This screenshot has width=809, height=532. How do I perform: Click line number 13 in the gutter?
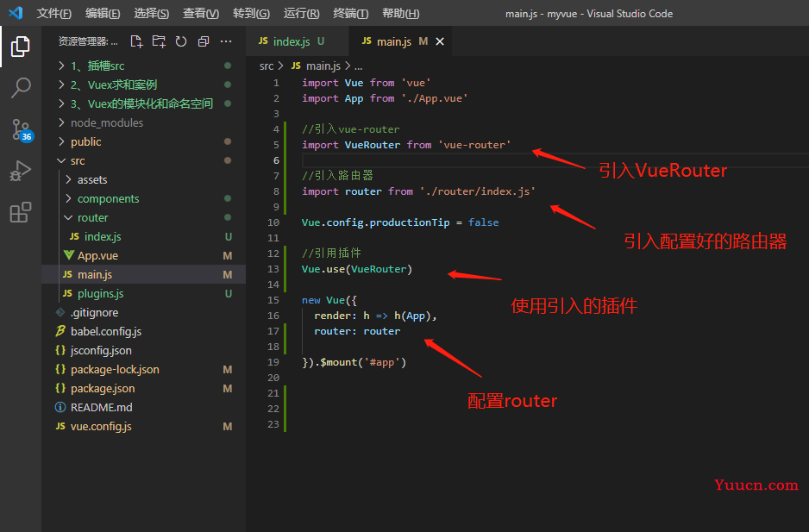tap(273, 269)
